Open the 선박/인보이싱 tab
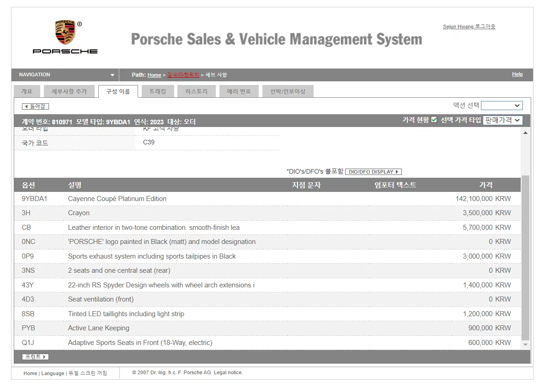The image size is (544, 392). coord(288,91)
